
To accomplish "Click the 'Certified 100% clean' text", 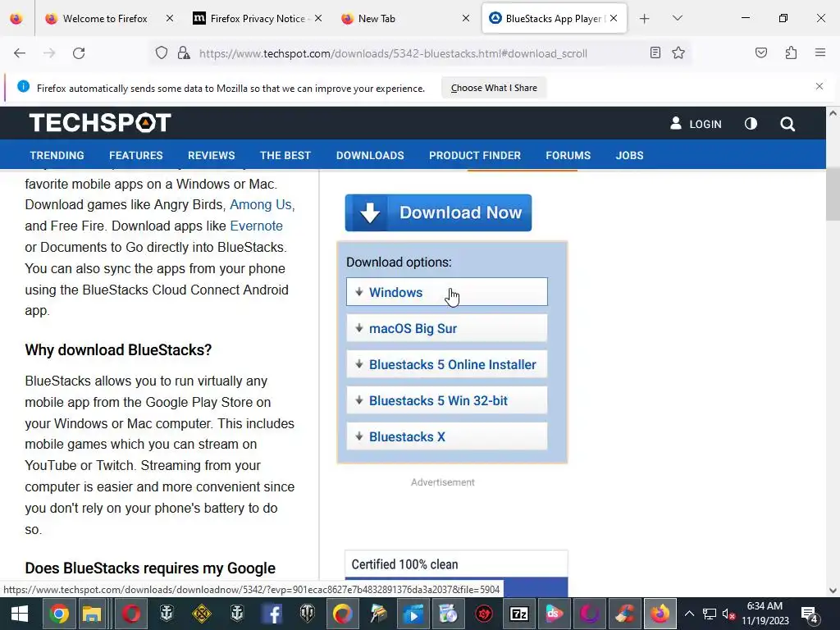I will [404, 564].
